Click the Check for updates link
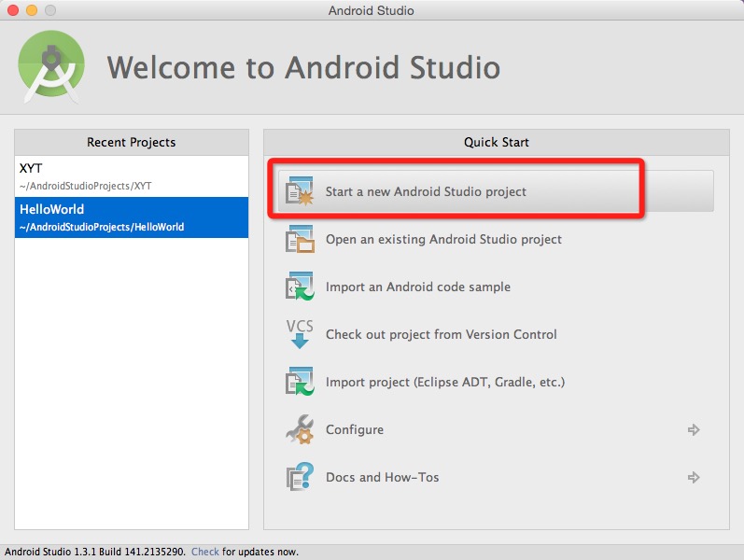This screenshot has height=560, width=744. 205,552
